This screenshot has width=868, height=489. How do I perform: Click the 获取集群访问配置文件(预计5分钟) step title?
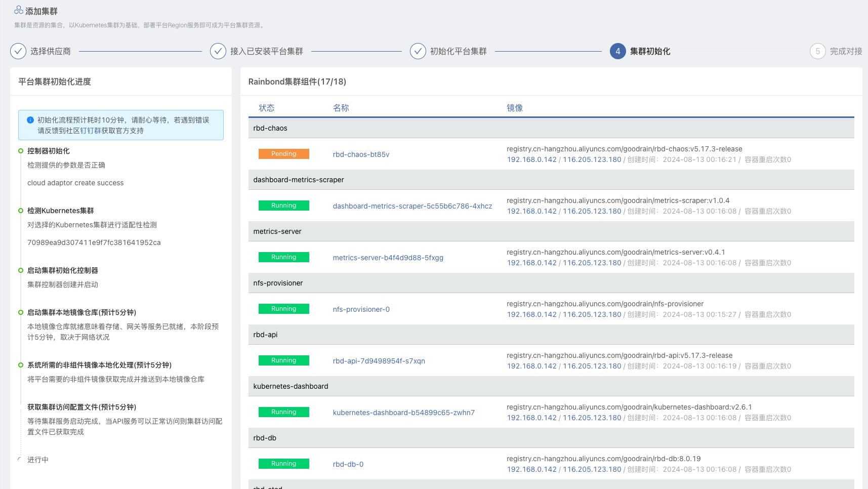coord(82,407)
